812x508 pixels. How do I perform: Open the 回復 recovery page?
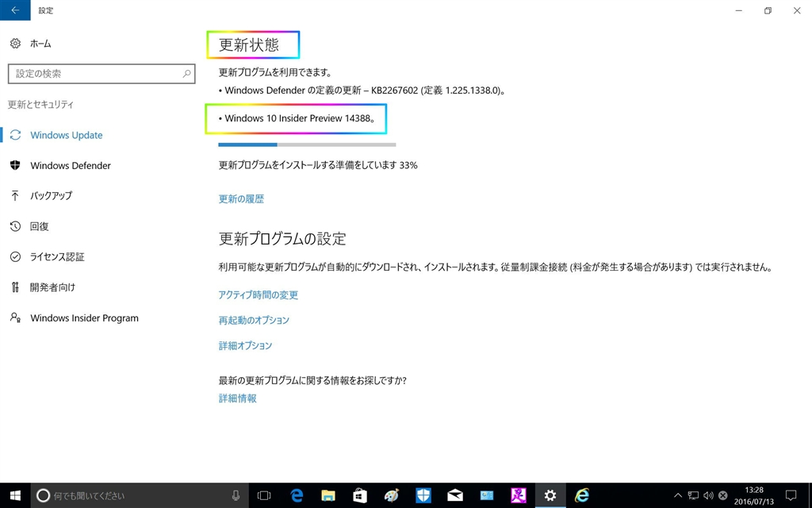(x=40, y=226)
